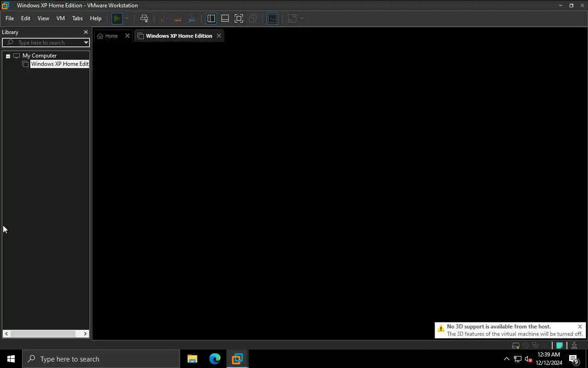Click the hard disk device status icon
This screenshot has height=368, width=588.
tap(515, 345)
